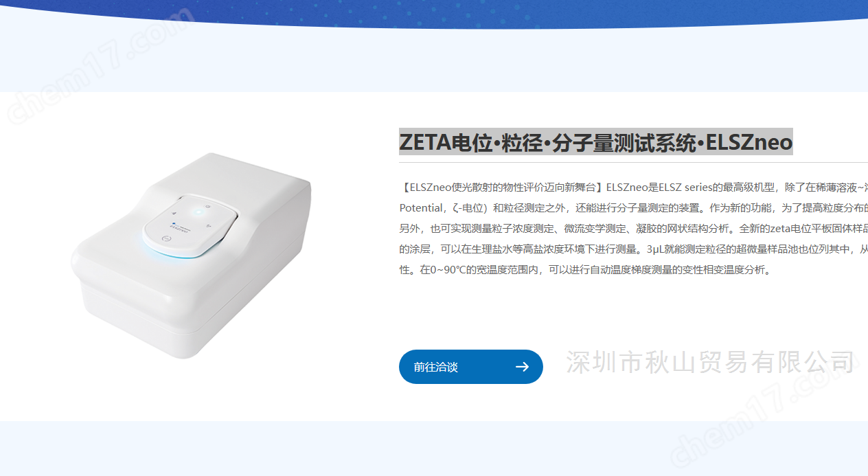Click the round eject icon on the device panel

point(166,238)
